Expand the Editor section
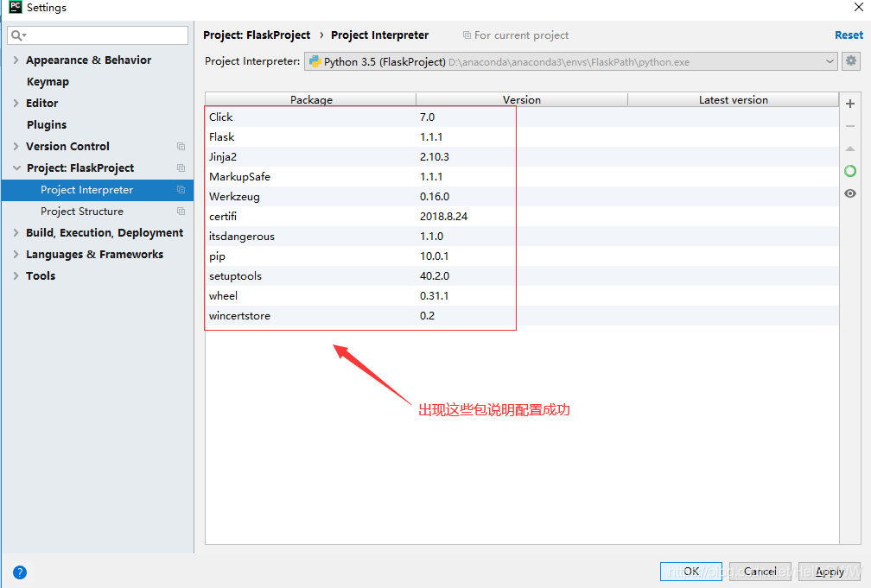This screenshot has height=588, width=871. tap(16, 104)
